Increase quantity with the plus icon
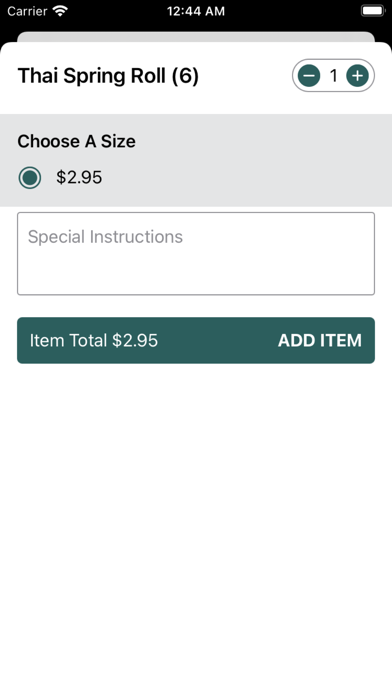This screenshot has height=696, width=392. click(357, 76)
